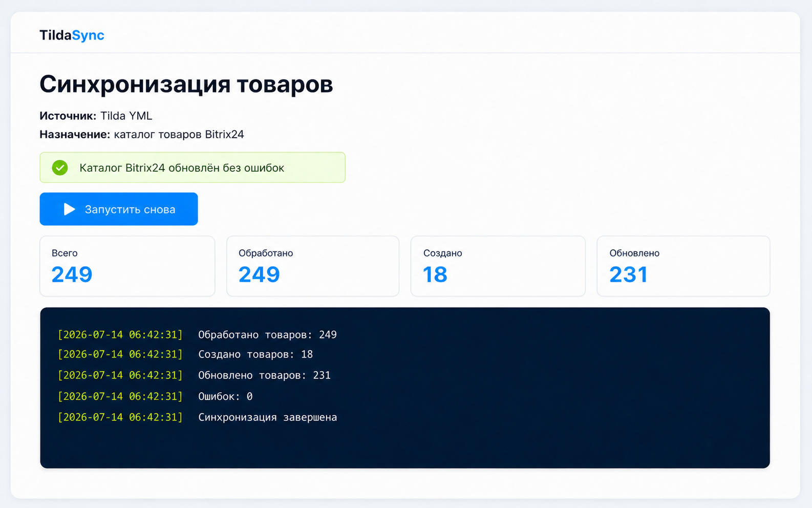
Task: Click the play triangle icon in the button
Action: click(x=69, y=209)
